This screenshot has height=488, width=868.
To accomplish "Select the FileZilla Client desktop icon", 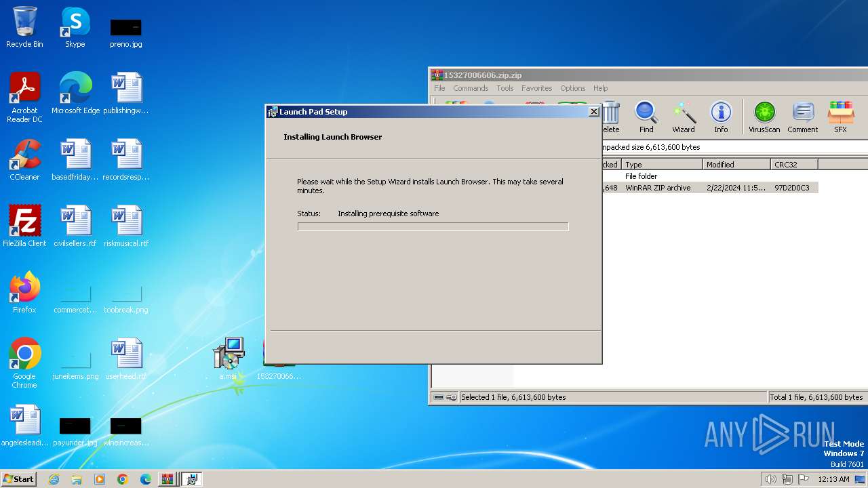I will pyautogui.click(x=24, y=226).
